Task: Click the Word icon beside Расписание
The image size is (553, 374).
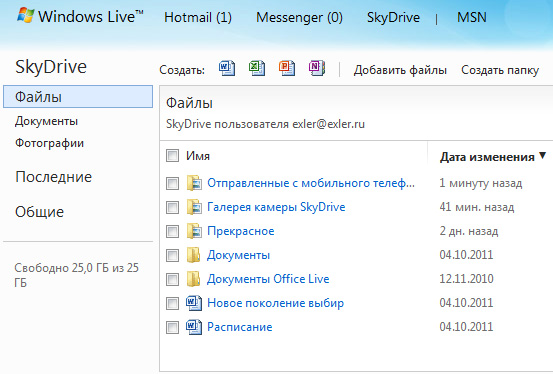Action: tap(194, 327)
